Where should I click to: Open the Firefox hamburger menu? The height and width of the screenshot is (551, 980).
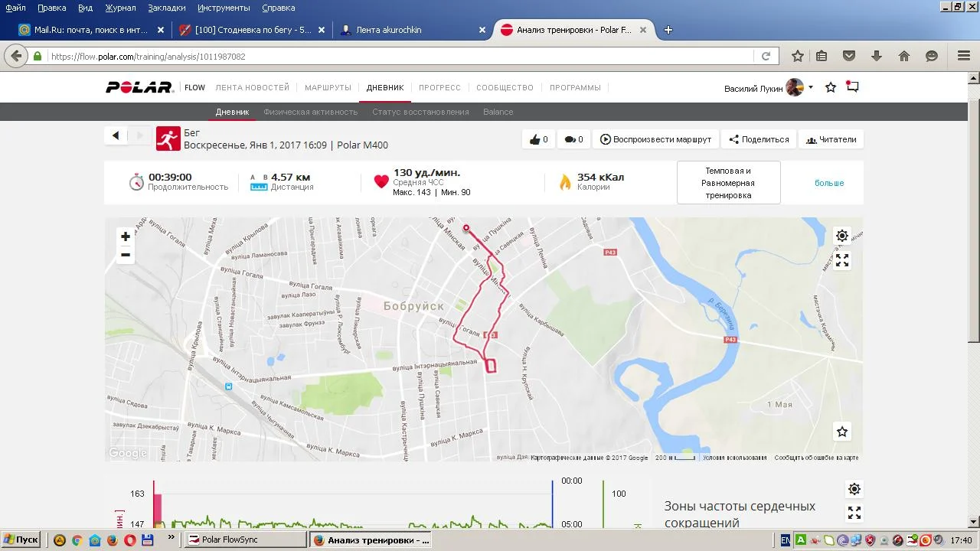pos(963,56)
